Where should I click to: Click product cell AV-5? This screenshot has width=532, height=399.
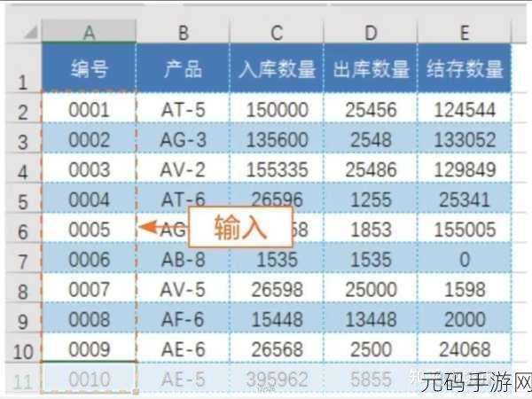point(184,287)
